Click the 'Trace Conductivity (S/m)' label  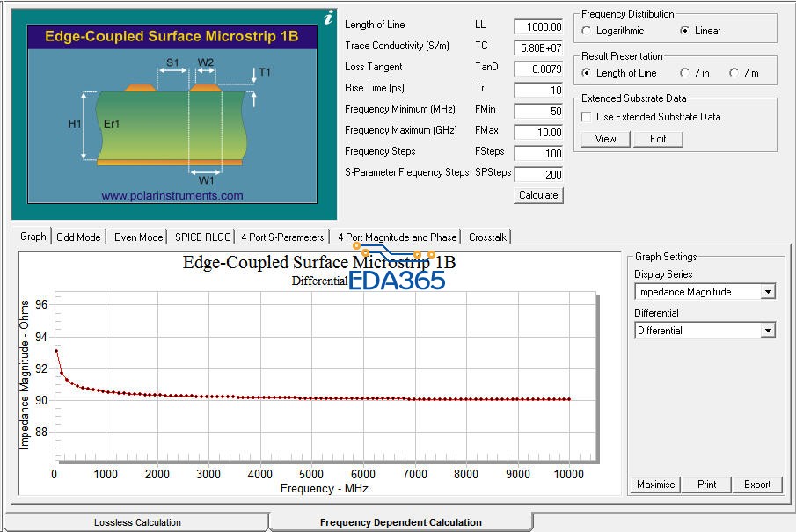(397, 46)
